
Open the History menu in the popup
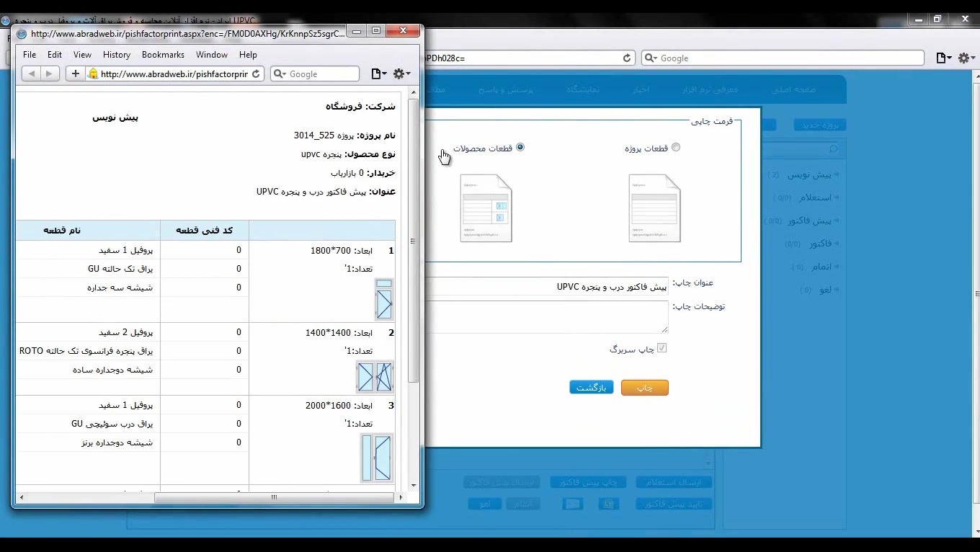click(x=117, y=55)
